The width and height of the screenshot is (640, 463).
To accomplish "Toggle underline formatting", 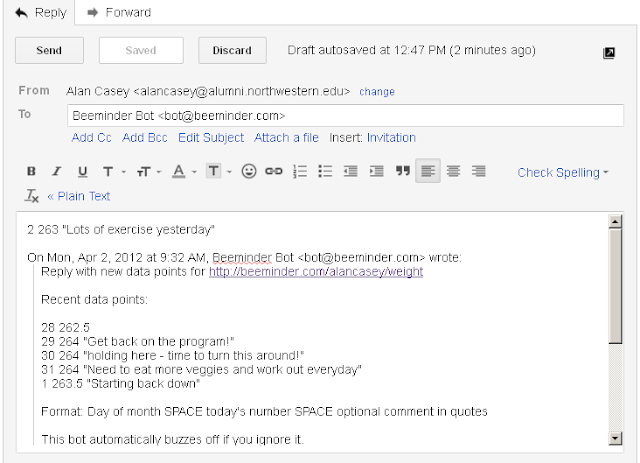I will click(x=82, y=172).
